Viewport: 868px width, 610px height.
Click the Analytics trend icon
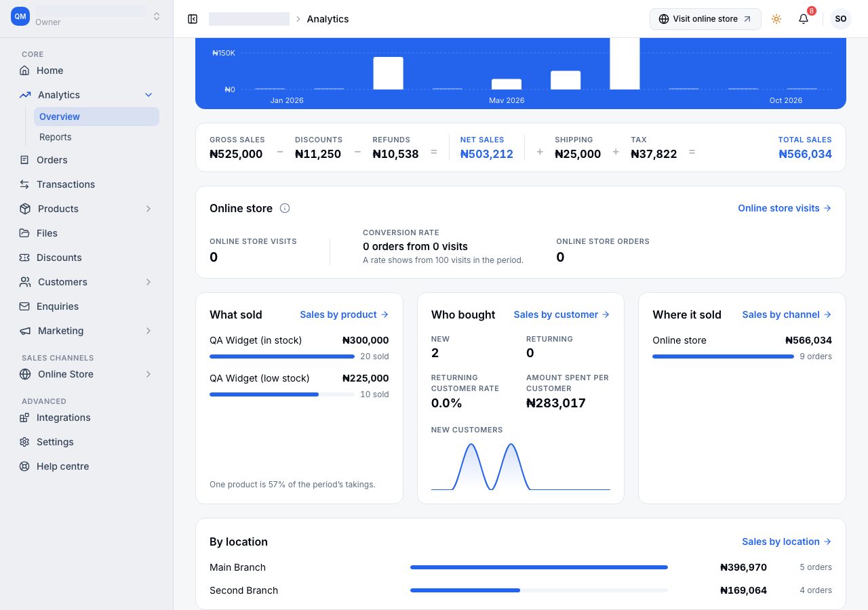click(25, 95)
